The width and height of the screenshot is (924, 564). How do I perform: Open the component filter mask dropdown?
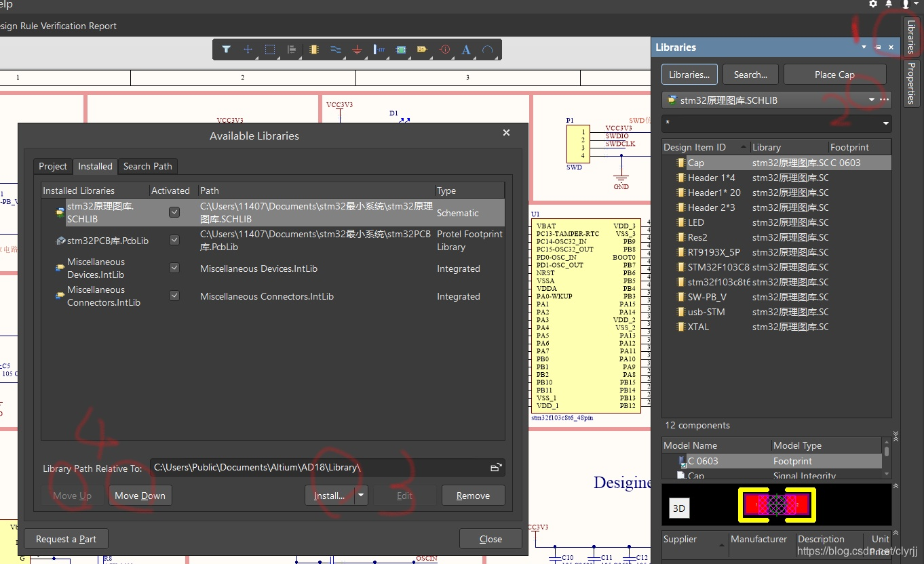885,123
